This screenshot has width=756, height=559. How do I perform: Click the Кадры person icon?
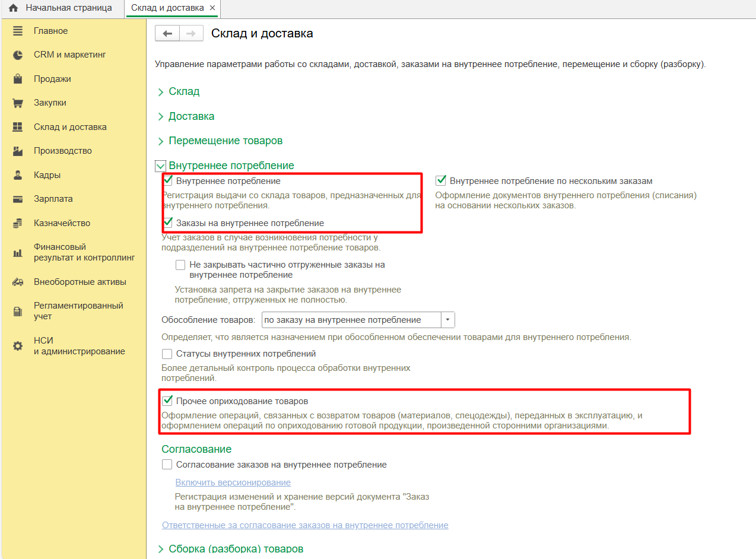pos(18,175)
